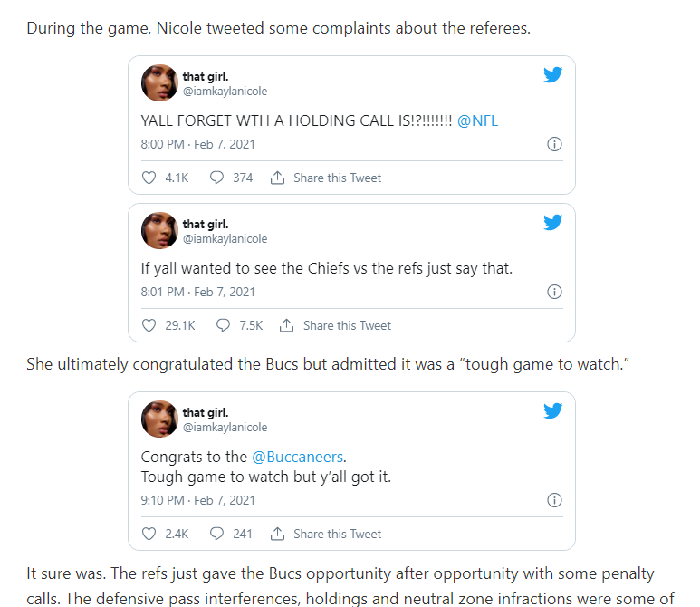
Task: Share the holding call tweet
Action: coord(327,178)
